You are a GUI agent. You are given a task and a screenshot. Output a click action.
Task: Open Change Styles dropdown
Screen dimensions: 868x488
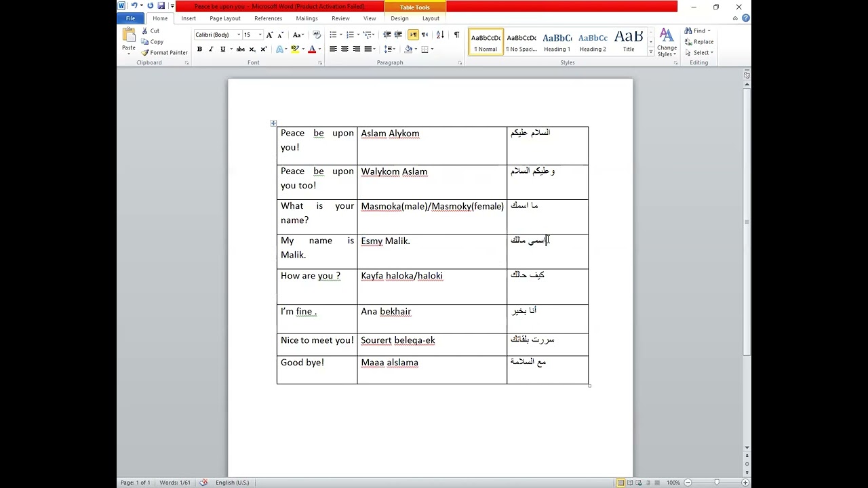pyautogui.click(x=667, y=42)
